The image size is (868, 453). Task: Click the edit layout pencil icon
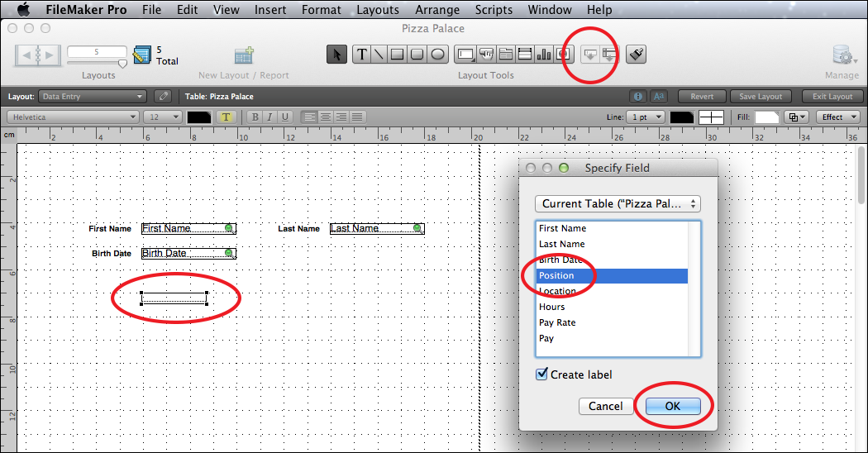[x=163, y=97]
